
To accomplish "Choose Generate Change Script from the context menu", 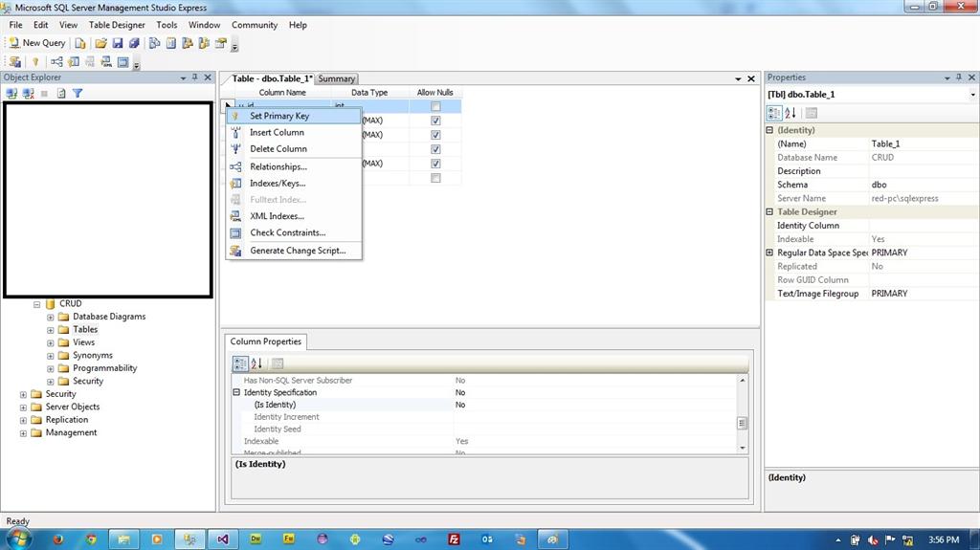I will point(294,251).
